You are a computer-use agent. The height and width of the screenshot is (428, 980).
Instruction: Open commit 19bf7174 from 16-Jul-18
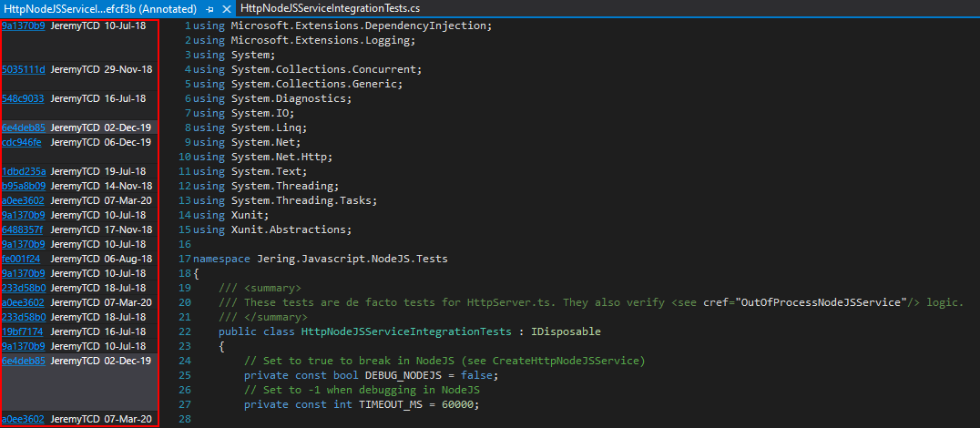pos(23,331)
